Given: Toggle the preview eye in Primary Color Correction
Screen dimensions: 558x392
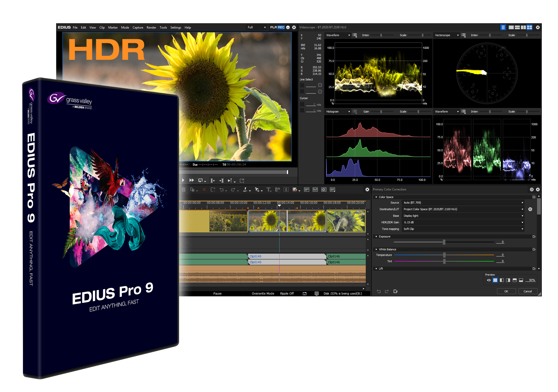Looking at the screenshot, I should point(489,280).
